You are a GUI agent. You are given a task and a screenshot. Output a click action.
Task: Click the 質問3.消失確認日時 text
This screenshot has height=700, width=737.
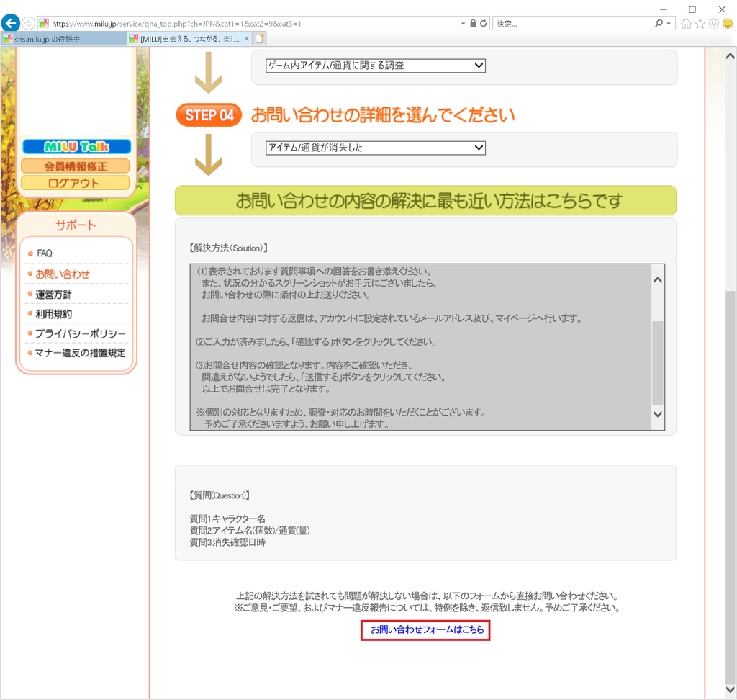[x=227, y=542]
